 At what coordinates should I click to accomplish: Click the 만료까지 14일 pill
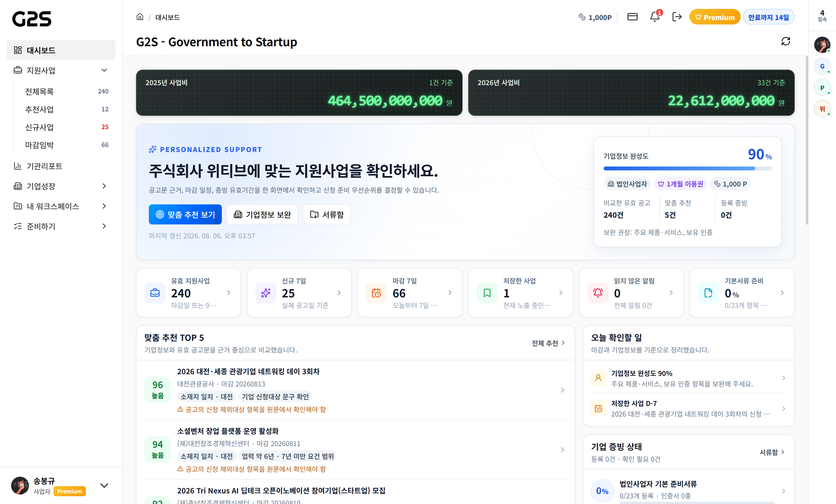coord(769,17)
